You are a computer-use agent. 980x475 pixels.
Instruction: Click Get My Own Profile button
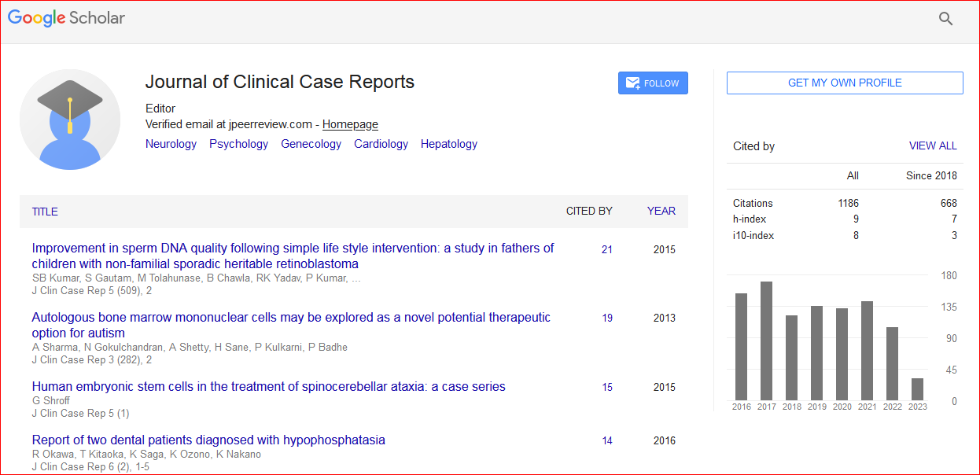click(844, 83)
